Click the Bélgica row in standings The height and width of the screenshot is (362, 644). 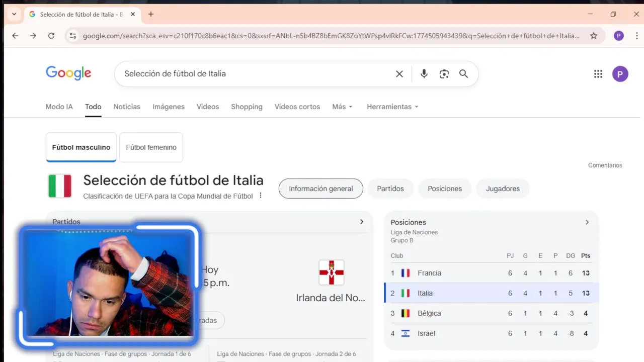coord(492,313)
